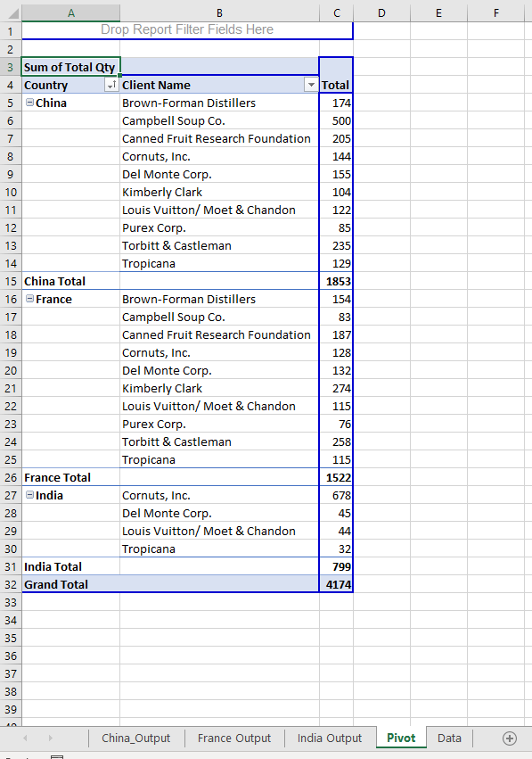Click the value 205 cell
532x759 pixels.
click(x=336, y=138)
